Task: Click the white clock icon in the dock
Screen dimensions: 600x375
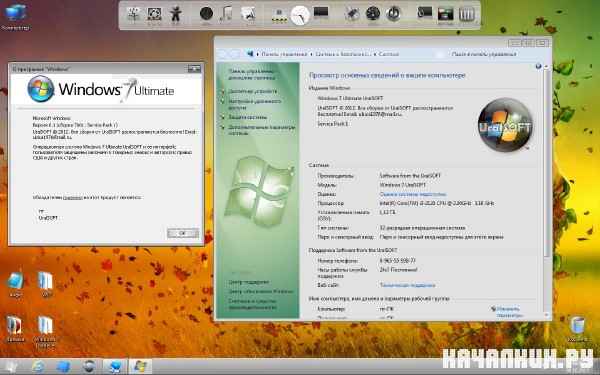Action: [x=300, y=15]
